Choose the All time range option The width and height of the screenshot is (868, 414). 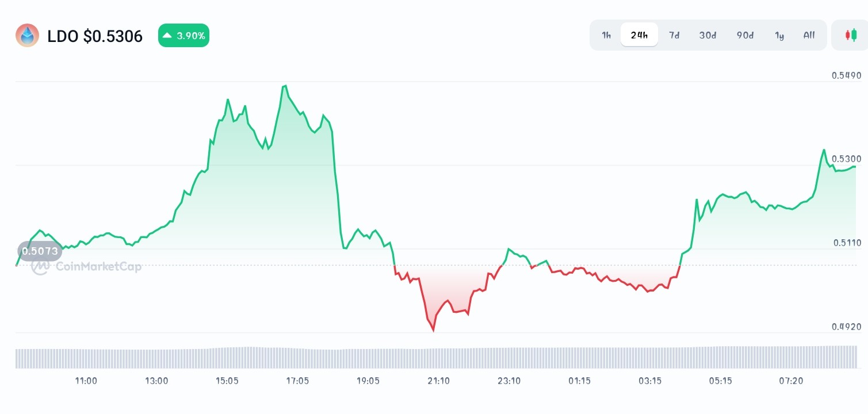click(x=809, y=35)
